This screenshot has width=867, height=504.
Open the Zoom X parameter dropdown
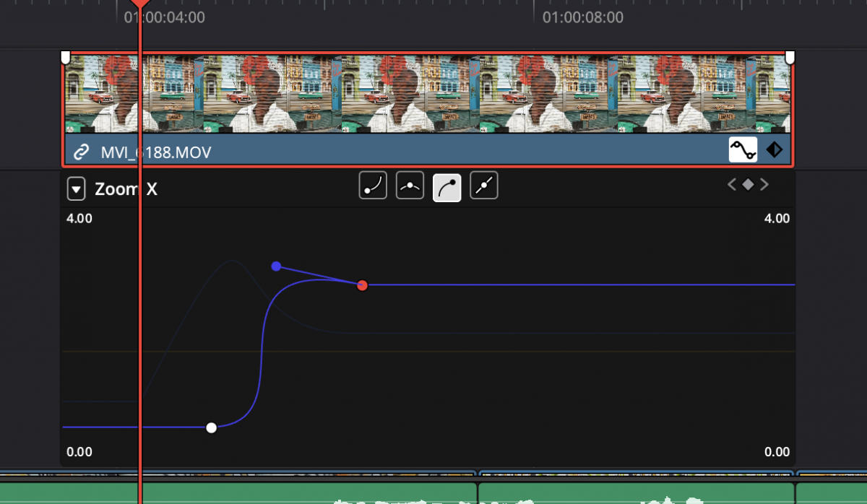[76, 190]
